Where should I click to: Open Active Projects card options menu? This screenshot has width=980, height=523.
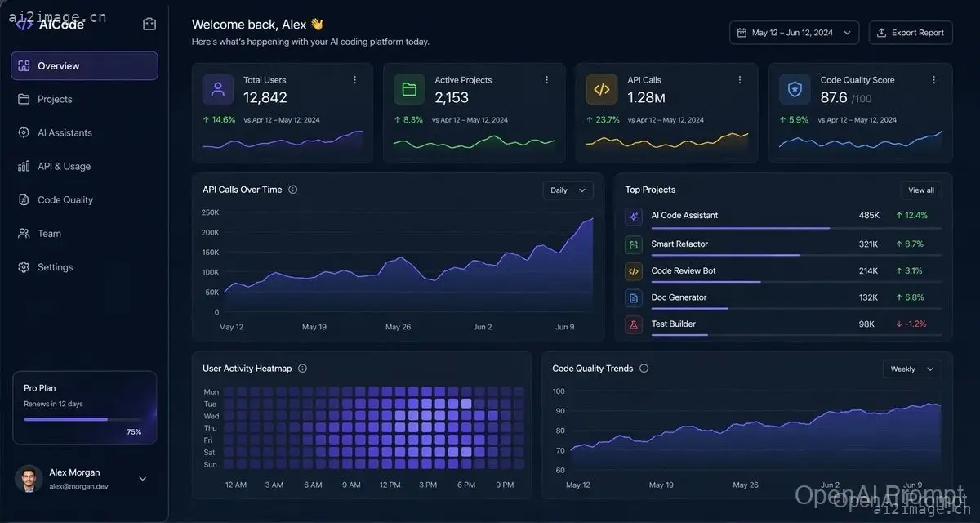pyautogui.click(x=547, y=80)
